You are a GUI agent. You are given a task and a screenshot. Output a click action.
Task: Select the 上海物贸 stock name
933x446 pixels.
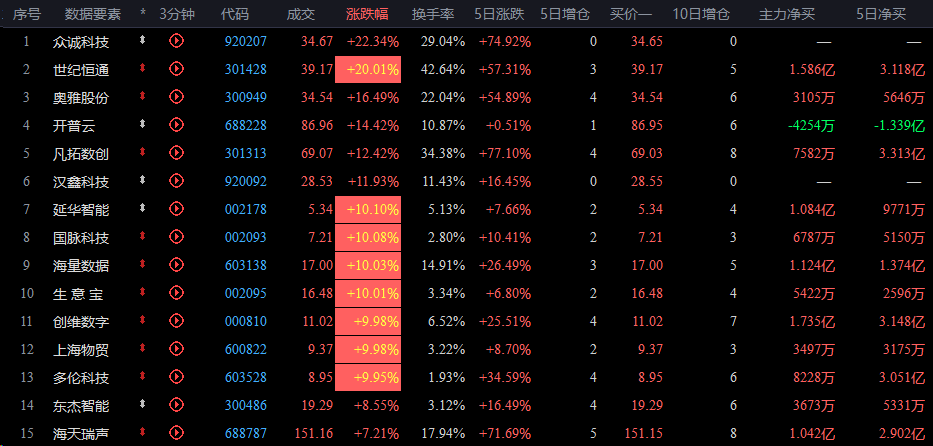(x=81, y=350)
